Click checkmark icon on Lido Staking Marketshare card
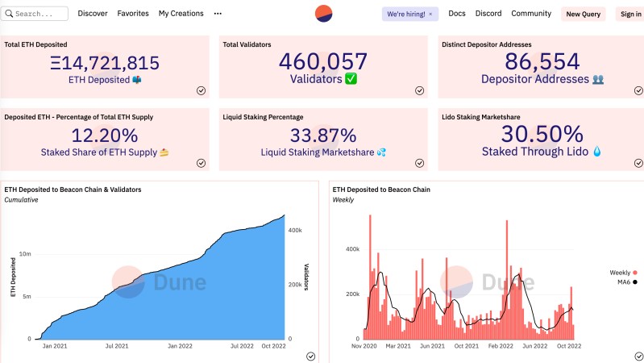The width and height of the screenshot is (644, 363). 638,163
